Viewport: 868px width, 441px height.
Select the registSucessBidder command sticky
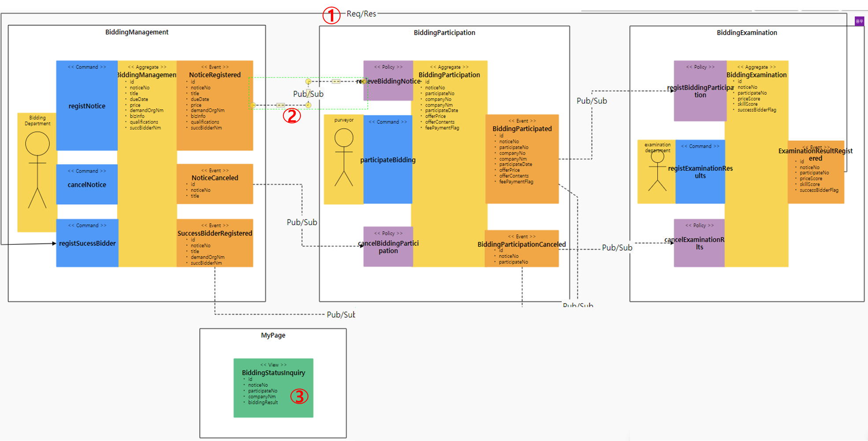click(x=87, y=243)
